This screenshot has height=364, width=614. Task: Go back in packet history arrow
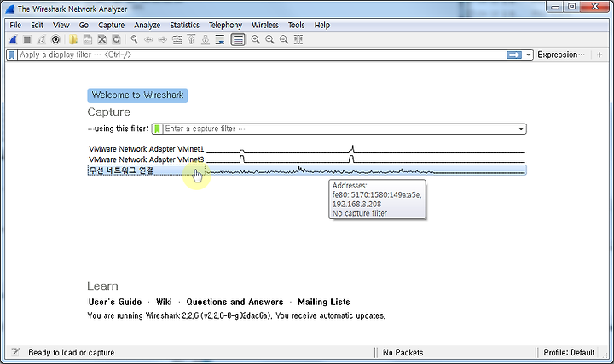148,39
